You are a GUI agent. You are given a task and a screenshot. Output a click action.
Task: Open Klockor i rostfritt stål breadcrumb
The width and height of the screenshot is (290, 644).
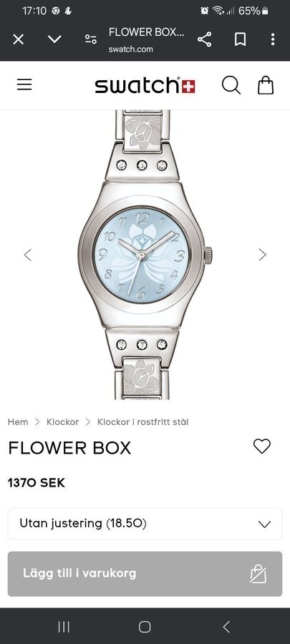(143, 421)
